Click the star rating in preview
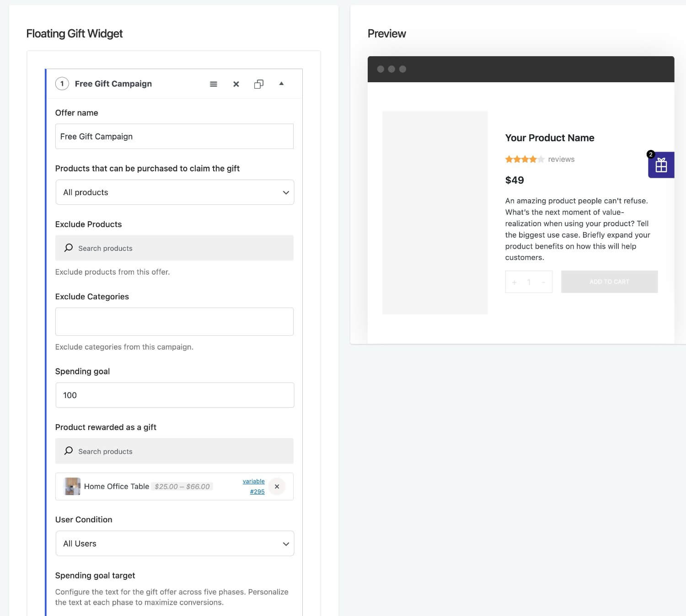Screen dimensions: 686x616 [x=525, y=159]
